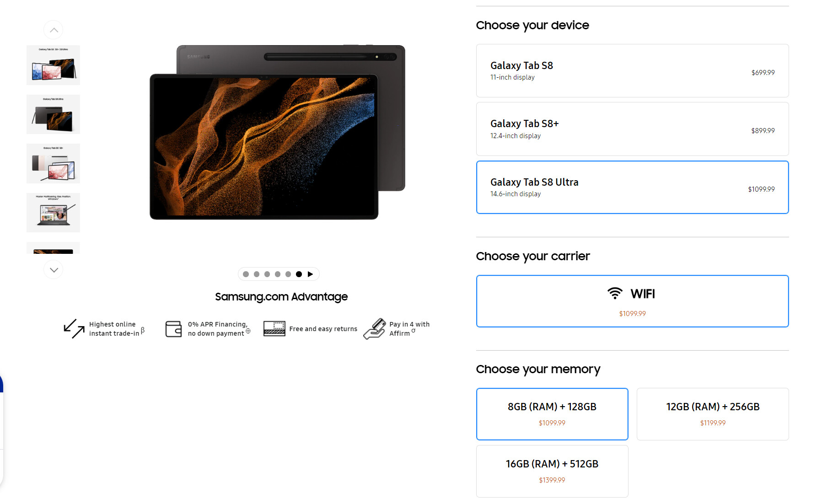Choose the Galaxy Tab S8 device option
Screen dimensions: 822x504
pos(632,70)
